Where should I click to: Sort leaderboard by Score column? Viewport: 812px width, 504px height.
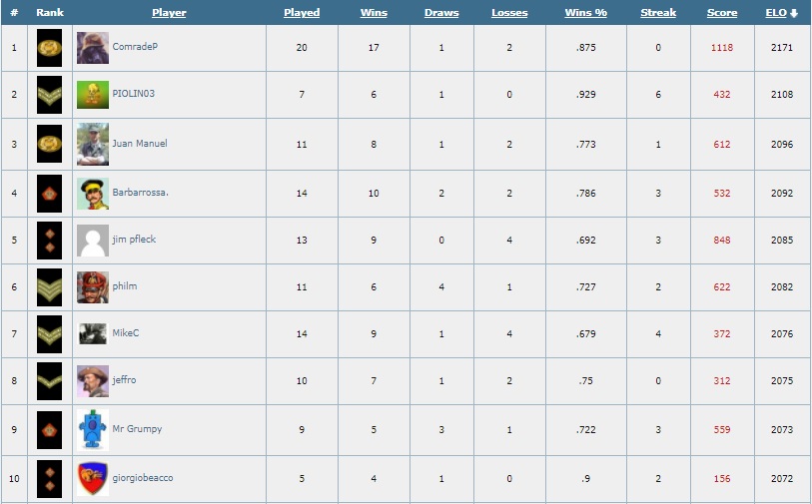(722, 13)
